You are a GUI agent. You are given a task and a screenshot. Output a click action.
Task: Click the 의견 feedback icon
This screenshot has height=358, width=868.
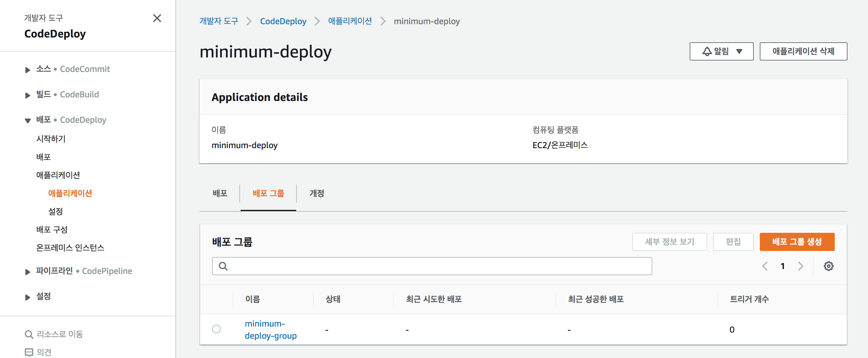[29, 352]
